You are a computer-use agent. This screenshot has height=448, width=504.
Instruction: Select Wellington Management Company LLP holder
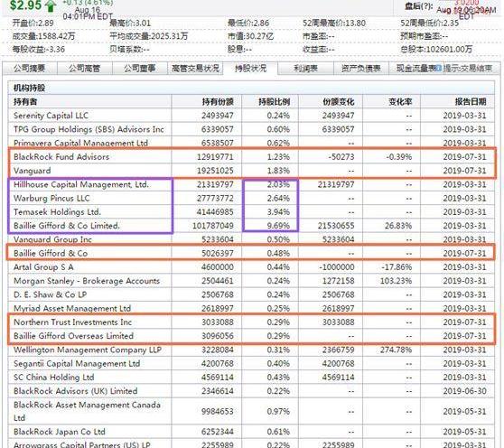pyautogui.click(x=88, y=350)
